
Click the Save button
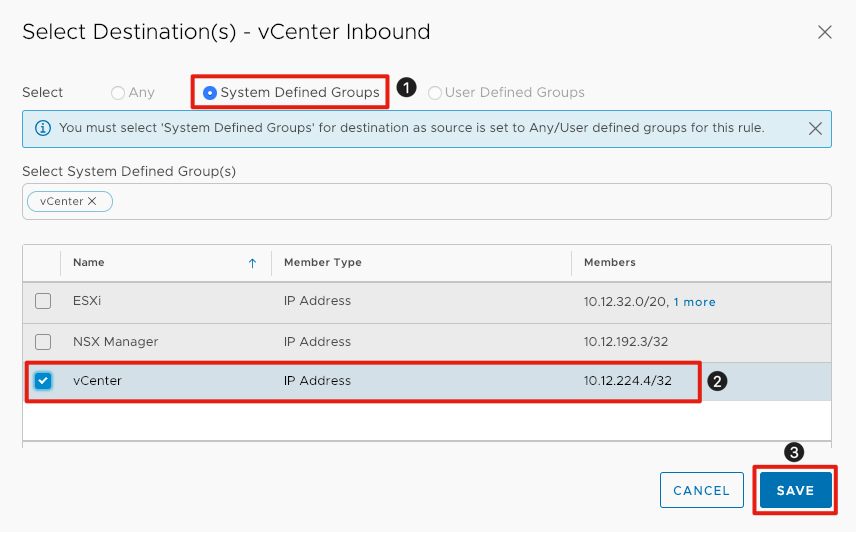click(x=795, y=491)
